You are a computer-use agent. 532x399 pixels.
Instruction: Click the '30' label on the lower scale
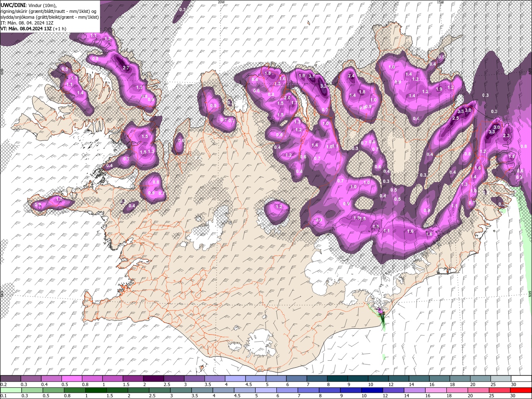point(512,396)
